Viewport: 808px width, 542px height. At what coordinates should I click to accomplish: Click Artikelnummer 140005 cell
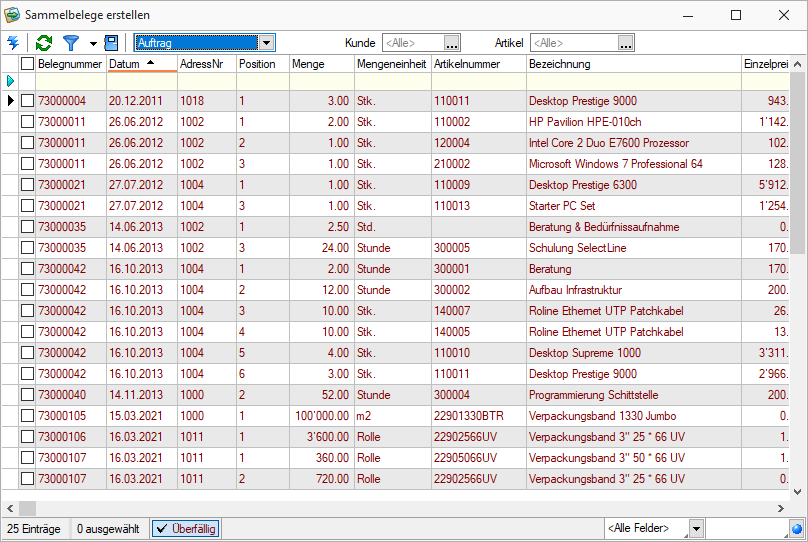click(479, 332)
